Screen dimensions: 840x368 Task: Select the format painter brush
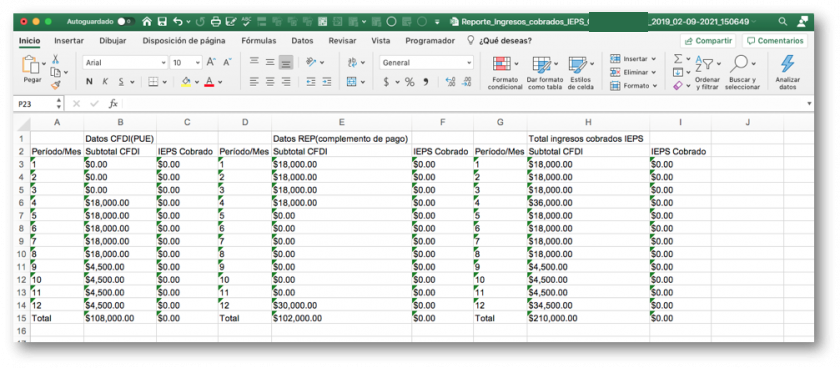(x=56, y=85)
